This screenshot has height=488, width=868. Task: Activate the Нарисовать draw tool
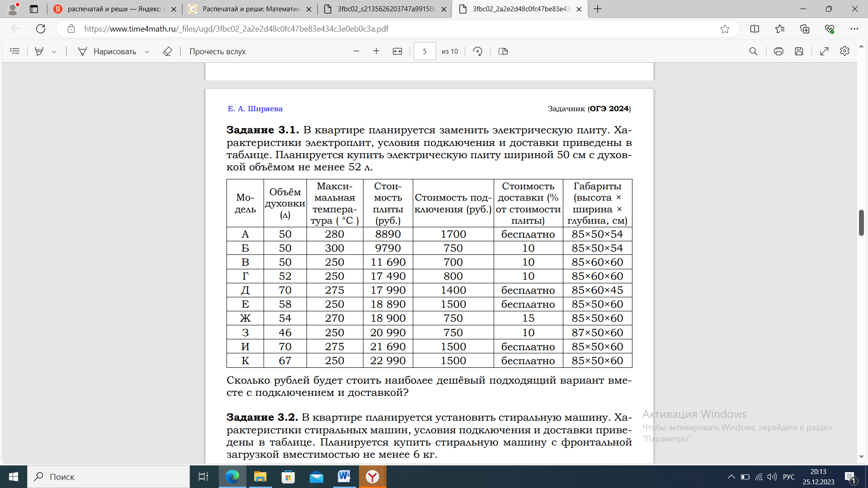click(x=107, y=52)
